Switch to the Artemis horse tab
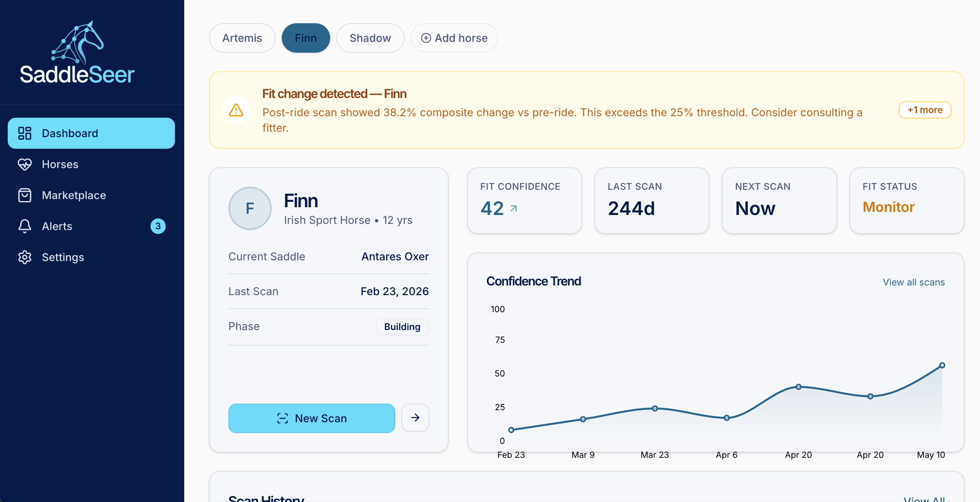980x502 pixels. pyautogui.click(x=242, y=38)
